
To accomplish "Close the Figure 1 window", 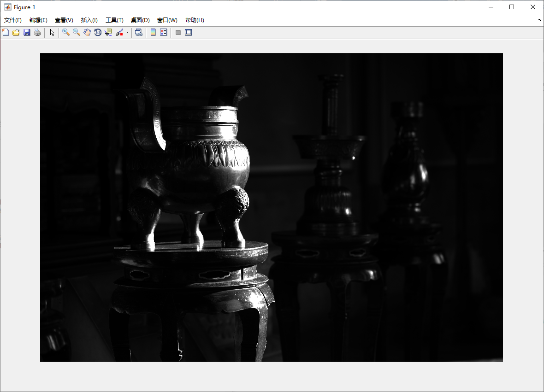I will [533, 7].
